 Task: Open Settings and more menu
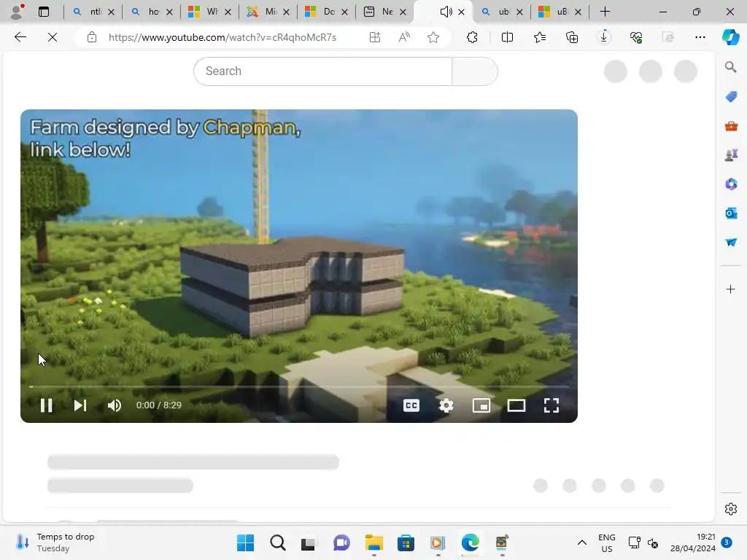(700, 37)
